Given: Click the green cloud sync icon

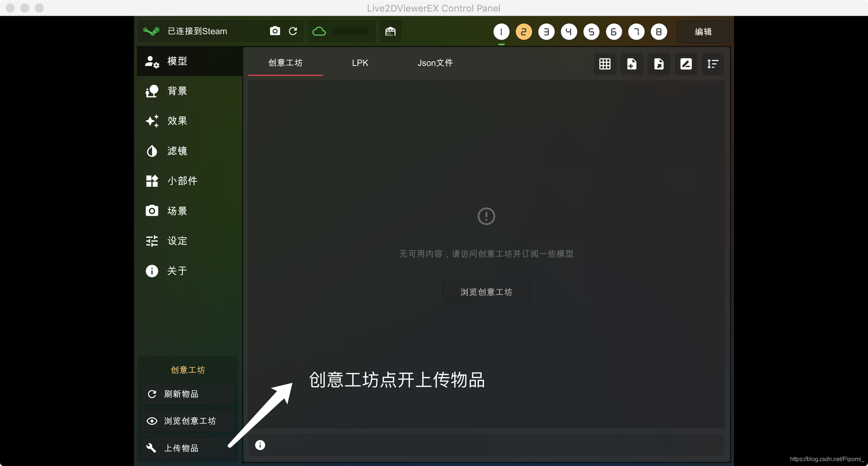Looking at the screenshot, I should tap(319, 31).
